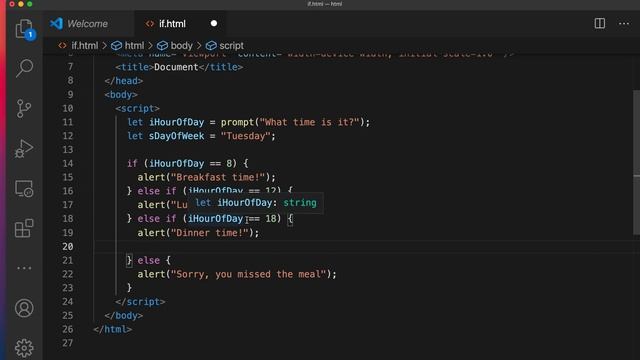The height and width of the screenshot is (360, 640).
Task: Switch to the Welcome tab
Action: [x=87, y=24]
